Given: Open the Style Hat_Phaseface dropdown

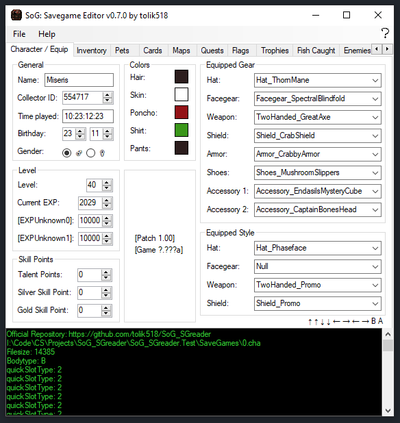Looking at the screenshot, I should 375,248.
